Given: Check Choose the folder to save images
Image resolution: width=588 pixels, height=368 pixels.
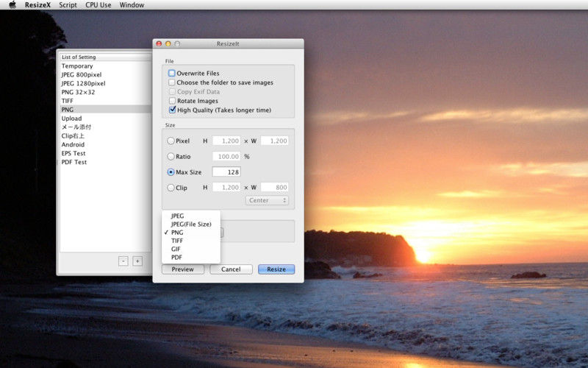Looking at the screenshot, I should tap(172, 82).
